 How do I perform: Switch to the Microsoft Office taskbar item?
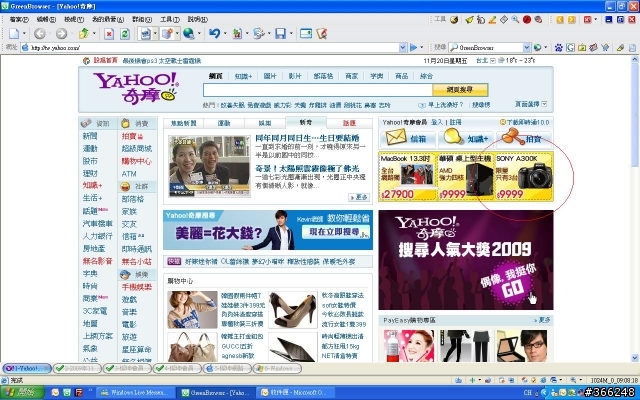(x=297, y=393)
